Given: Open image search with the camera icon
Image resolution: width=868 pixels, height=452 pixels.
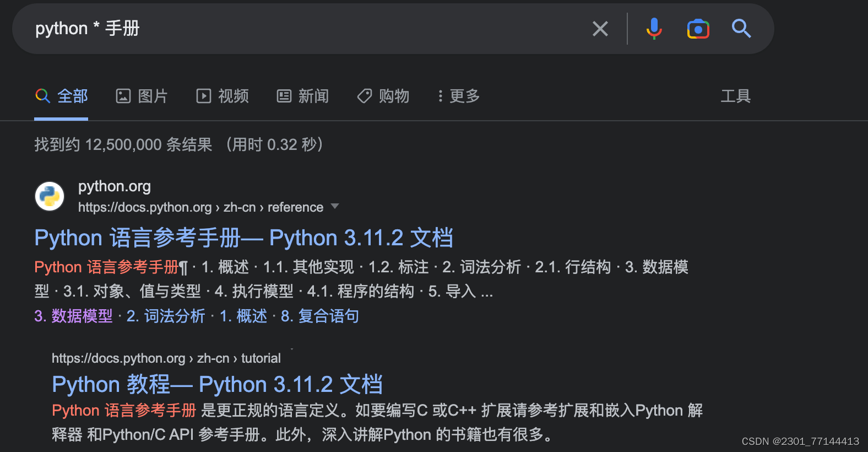Looking at the screenshot, I should click(698, 29).
